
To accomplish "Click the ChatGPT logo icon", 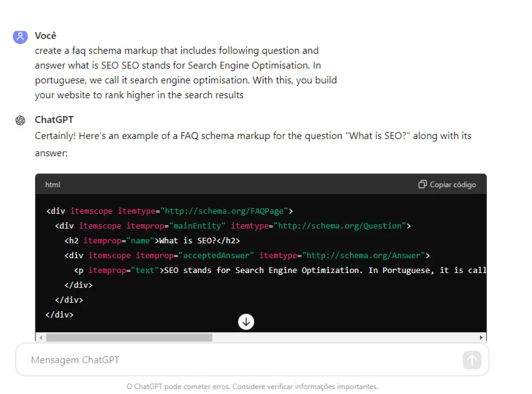I will coord(20,120).
